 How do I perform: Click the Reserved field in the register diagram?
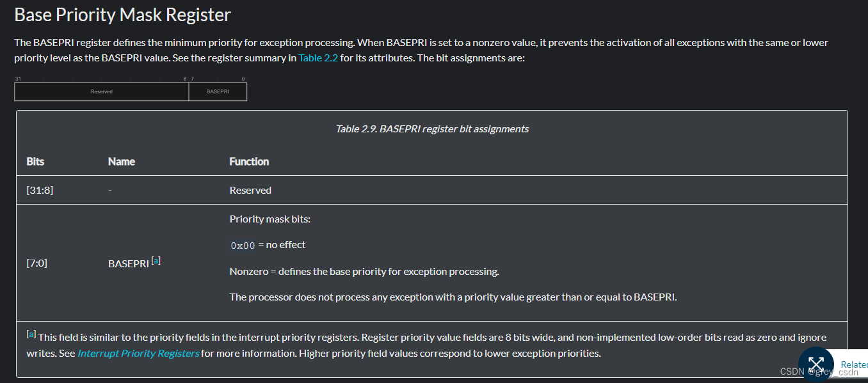101,92
